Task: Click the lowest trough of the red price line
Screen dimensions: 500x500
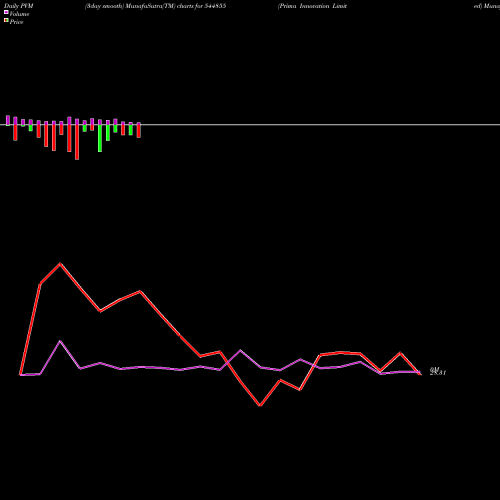Action: pyautogui.click(x=260, y=405)
